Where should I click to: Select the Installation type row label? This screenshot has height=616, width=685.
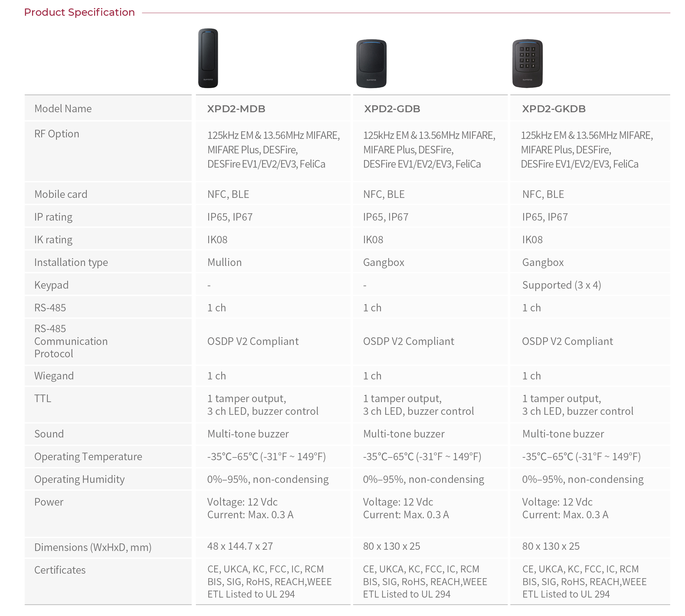(x=71, y=262)
